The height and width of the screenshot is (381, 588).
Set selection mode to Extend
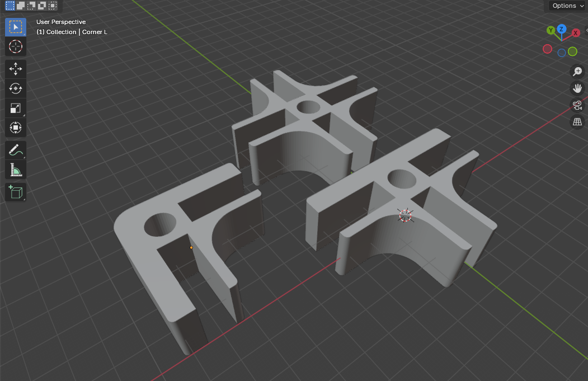(x=21, y=5)
